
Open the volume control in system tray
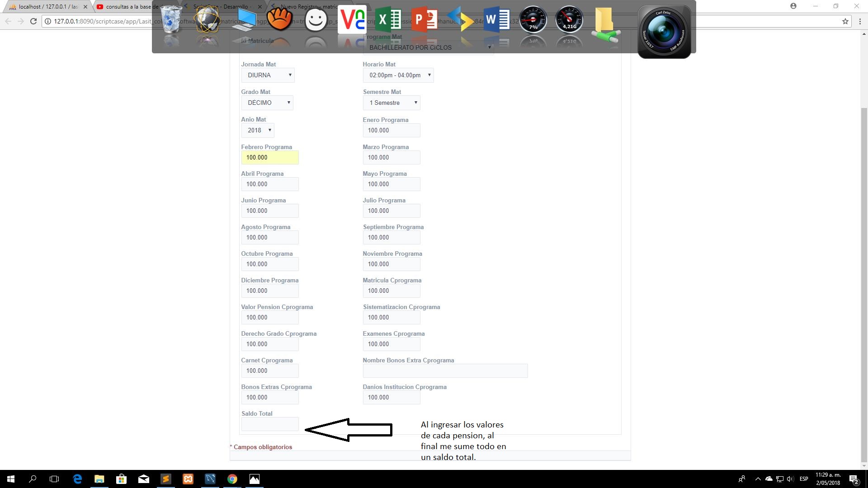pyautogui.click(x=790, y=479)
